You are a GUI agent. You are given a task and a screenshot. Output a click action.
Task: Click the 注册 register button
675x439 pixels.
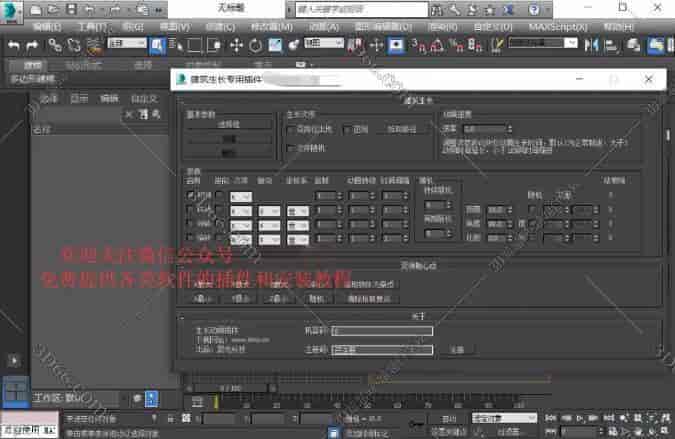click(x=456, y=349)
